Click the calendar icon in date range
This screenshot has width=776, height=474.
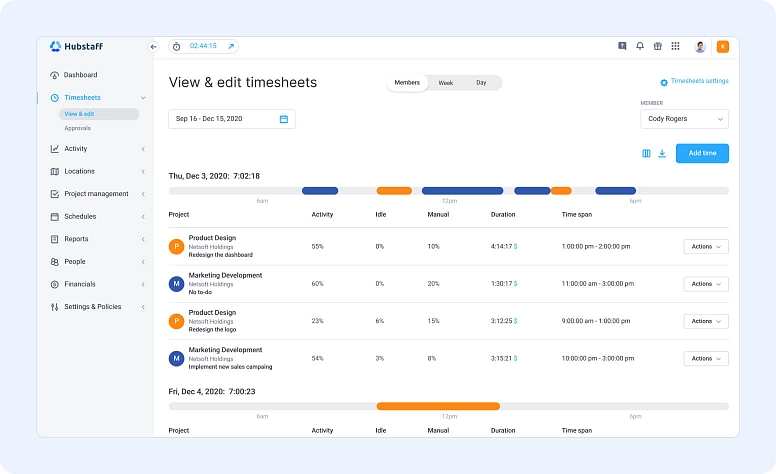tap(283, 119)
